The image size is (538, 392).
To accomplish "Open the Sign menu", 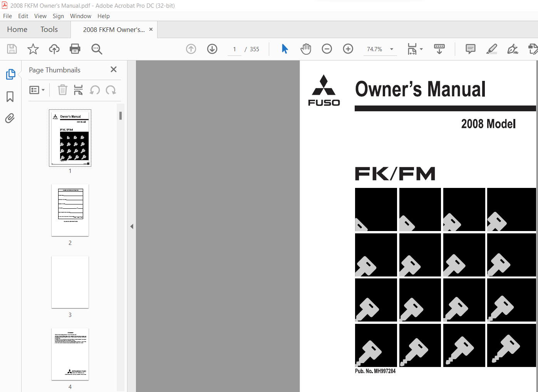I will [x=58, y=16].
